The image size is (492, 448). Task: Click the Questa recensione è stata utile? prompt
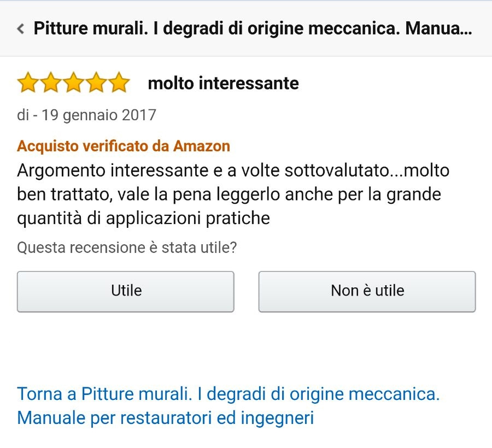[x=127, y=247]
